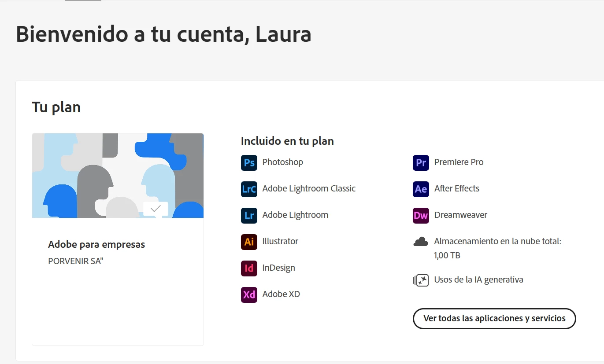Click the Dreamweaver Dw icon

pyautogui.click(x=421, y=215)
